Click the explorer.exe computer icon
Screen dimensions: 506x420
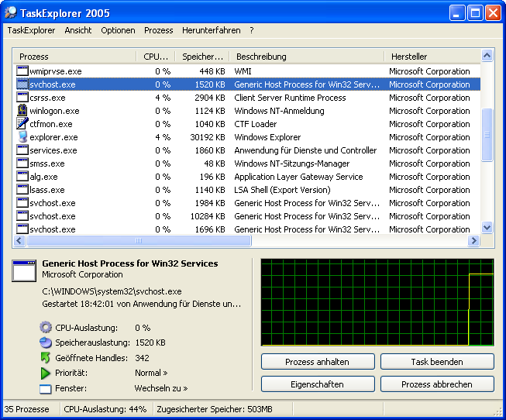pyautogui.click(x=22, y=137)
